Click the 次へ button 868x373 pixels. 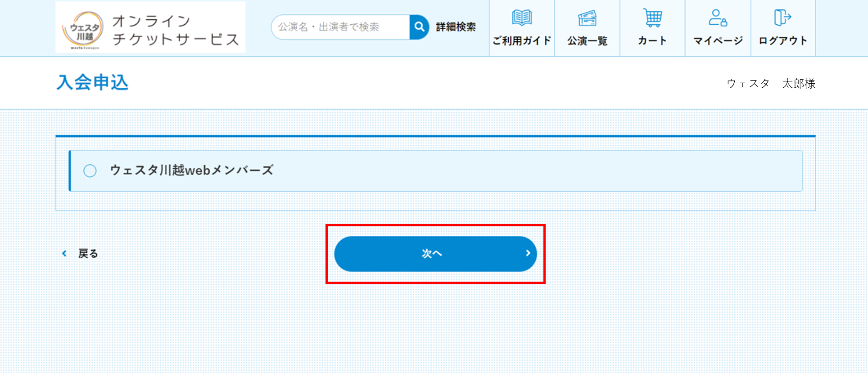click(x=435, y=254)
